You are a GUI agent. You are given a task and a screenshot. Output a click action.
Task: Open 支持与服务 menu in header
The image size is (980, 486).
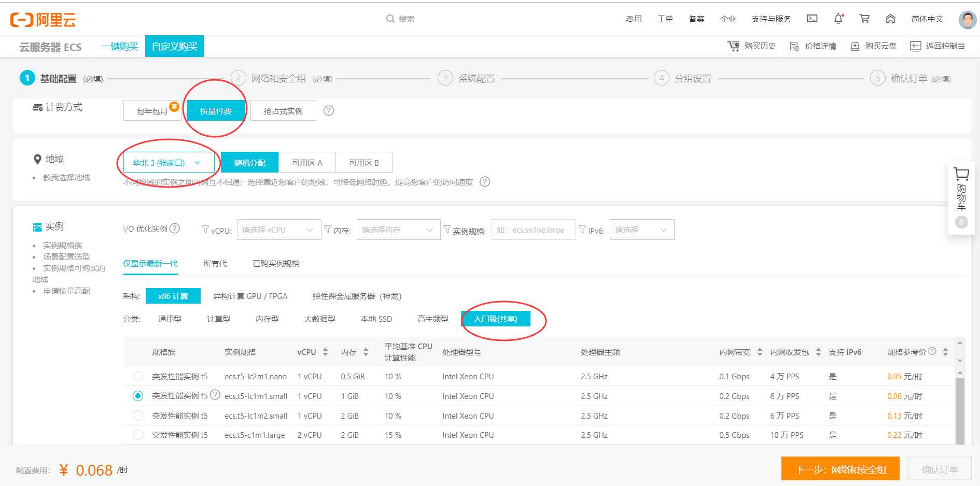point(771,19)
